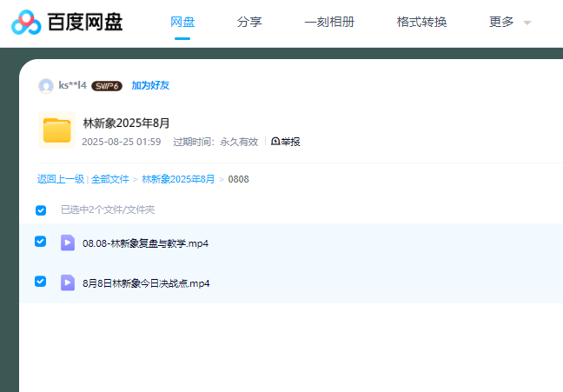The height and width of the screenshot is (392, 563).
Task: Go to the 格式转换 tab
Action: 421,22
